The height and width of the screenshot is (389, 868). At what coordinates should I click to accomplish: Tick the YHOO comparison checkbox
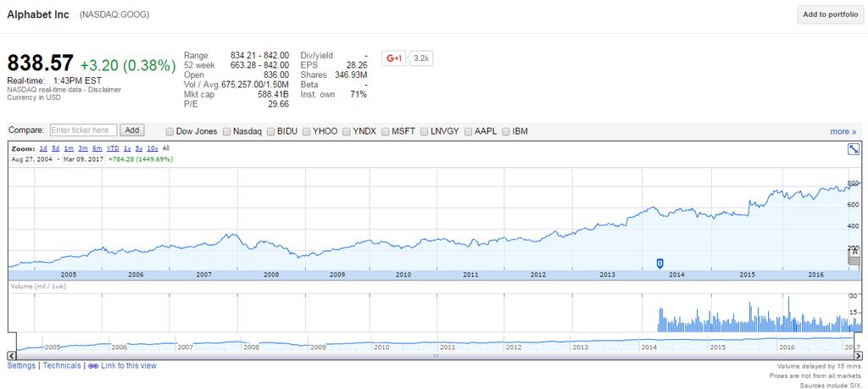pos(306,131)
